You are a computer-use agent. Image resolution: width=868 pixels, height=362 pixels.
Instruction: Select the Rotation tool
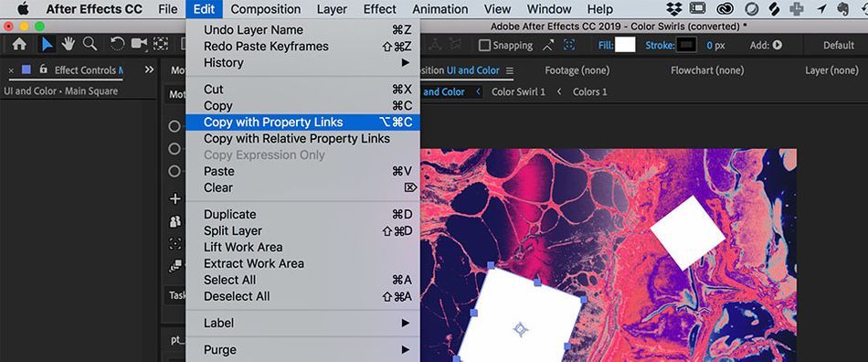[x=117, y=45]
